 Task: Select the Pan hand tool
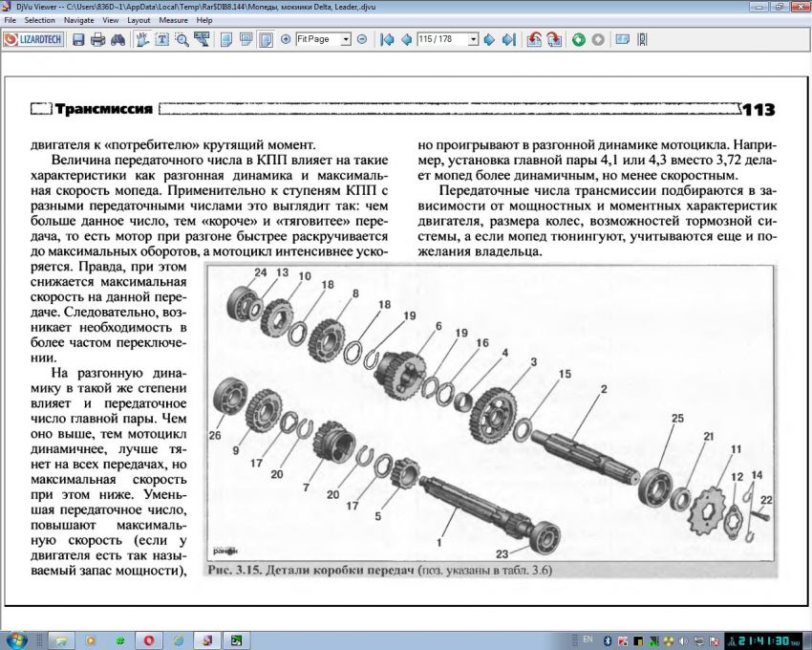tap(142, 40)
